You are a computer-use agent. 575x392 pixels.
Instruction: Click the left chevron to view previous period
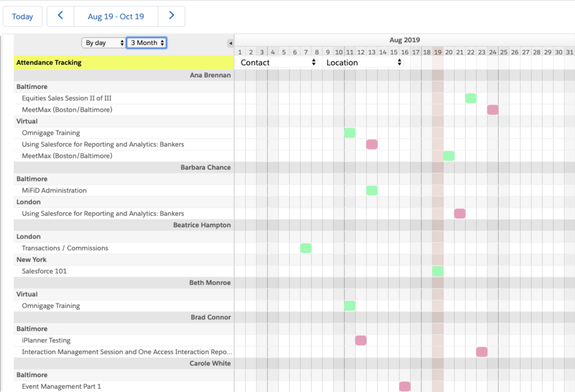pyautogui.click(x=60, y=16)
